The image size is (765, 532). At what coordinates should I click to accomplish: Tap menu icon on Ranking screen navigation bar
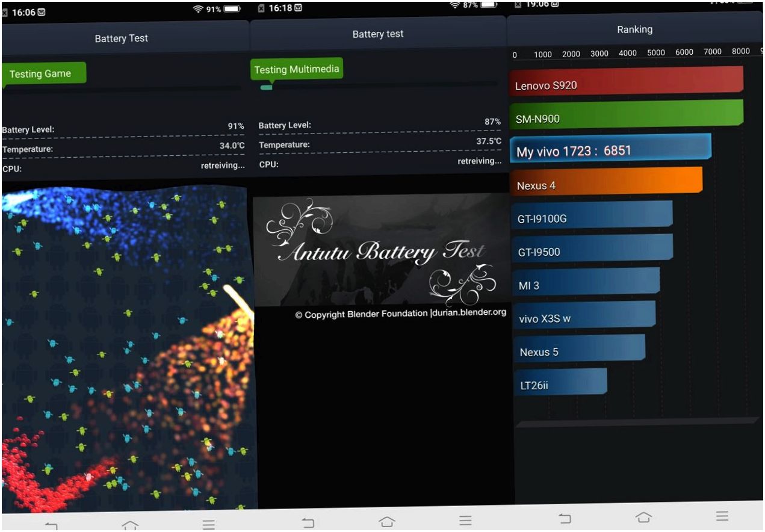722,516
